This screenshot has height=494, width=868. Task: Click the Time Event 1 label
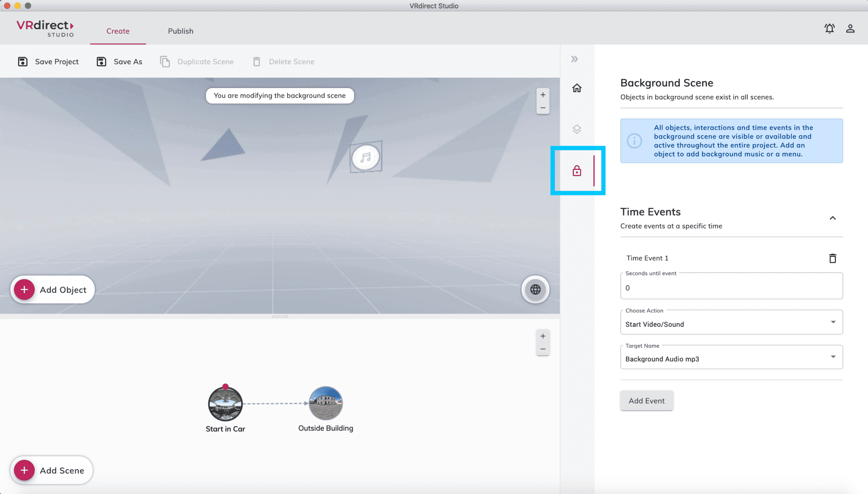tap(647, 258)
